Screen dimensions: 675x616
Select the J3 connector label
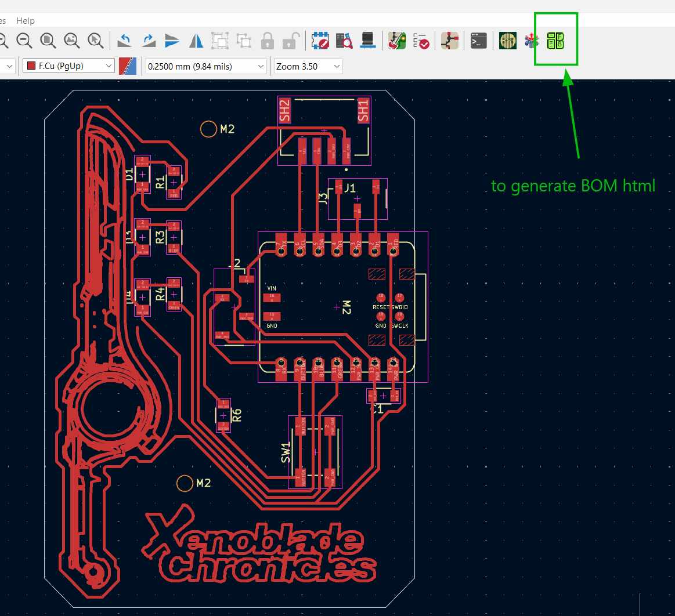tap(323, 198)
